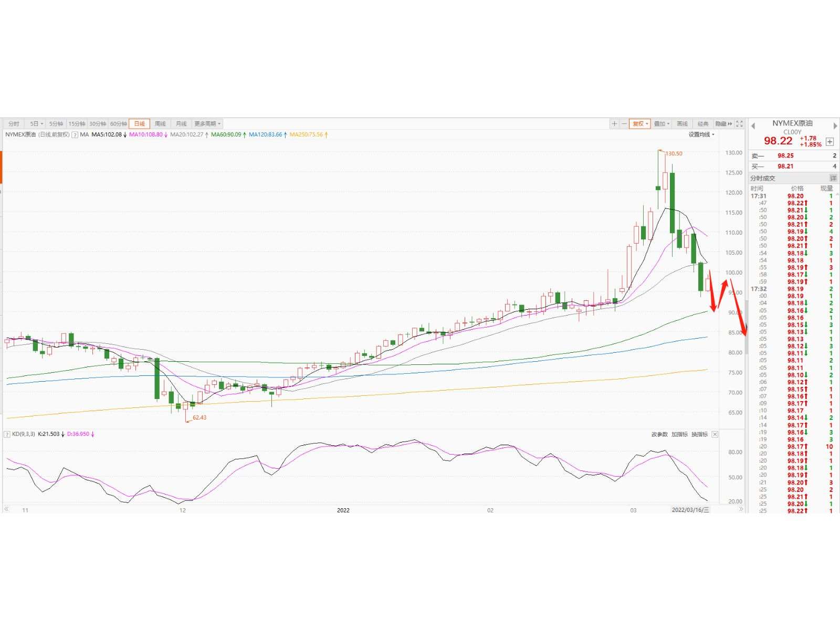
Task: Open MA indicator help question mark
Action: point(75,135)
